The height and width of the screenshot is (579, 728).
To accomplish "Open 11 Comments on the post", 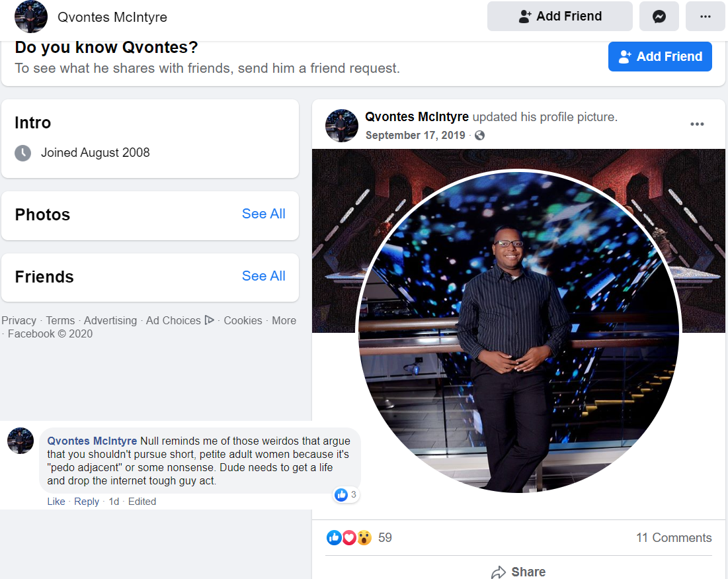I will [x=674, y=537].
